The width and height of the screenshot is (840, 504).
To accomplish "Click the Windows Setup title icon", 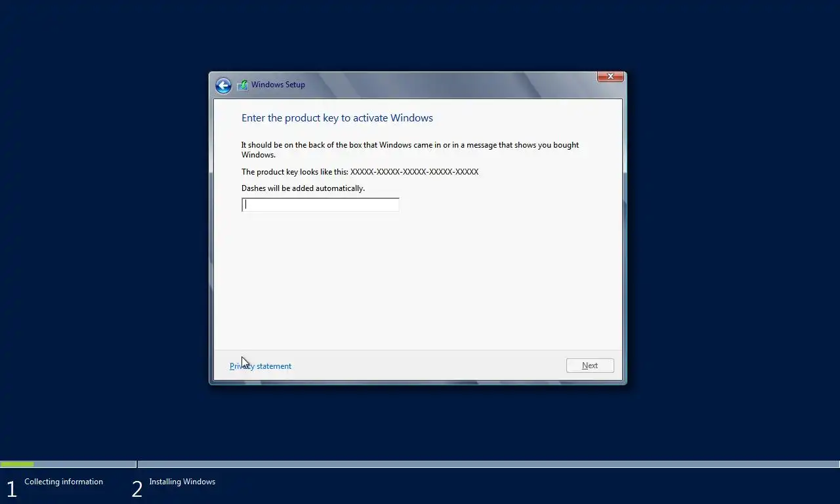I will 242,85.
